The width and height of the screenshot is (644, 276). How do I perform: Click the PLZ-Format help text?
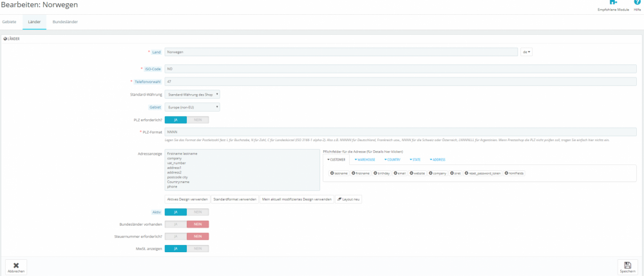(386, 141)
